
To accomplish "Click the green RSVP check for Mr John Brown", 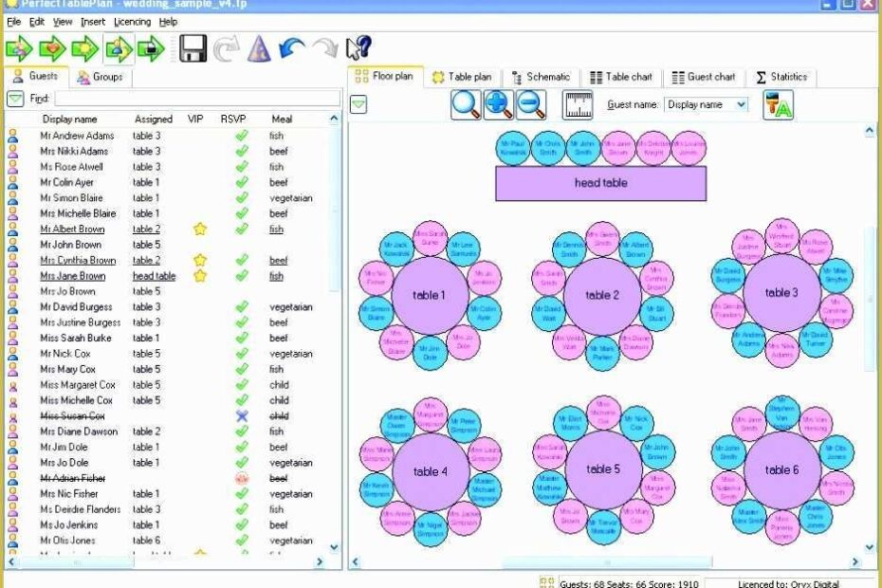I will coord(240,244).
